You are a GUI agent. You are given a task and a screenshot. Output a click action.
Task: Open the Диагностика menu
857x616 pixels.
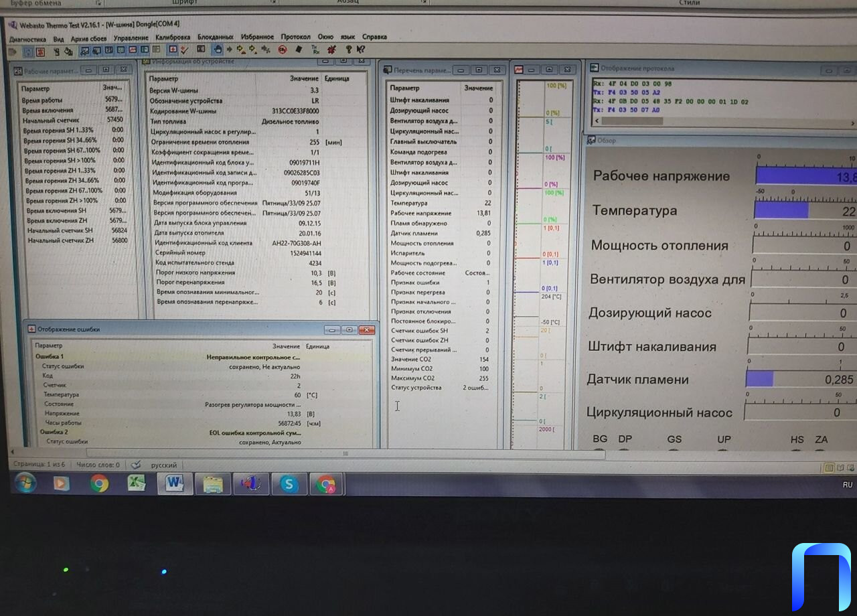tap(27, 39)
